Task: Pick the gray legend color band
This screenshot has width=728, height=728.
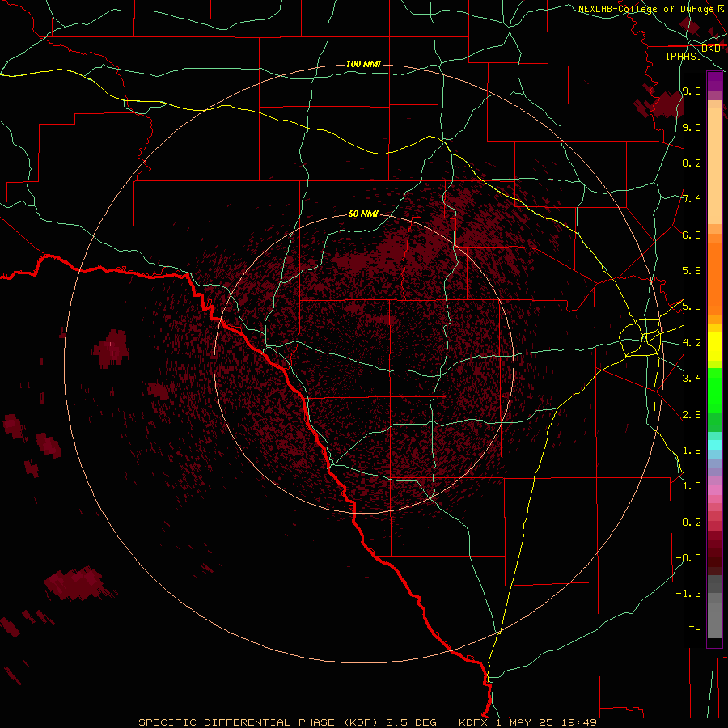Action: click(x=714, y=620)
